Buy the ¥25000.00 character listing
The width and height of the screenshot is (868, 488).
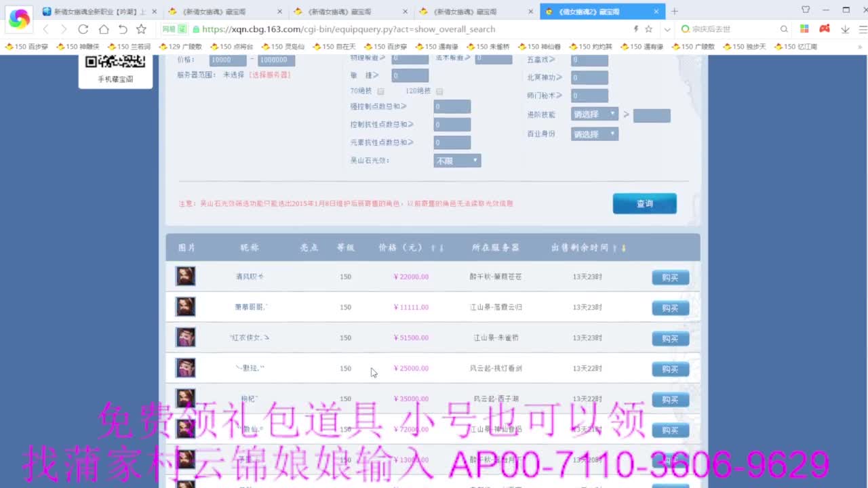(670, 369)
